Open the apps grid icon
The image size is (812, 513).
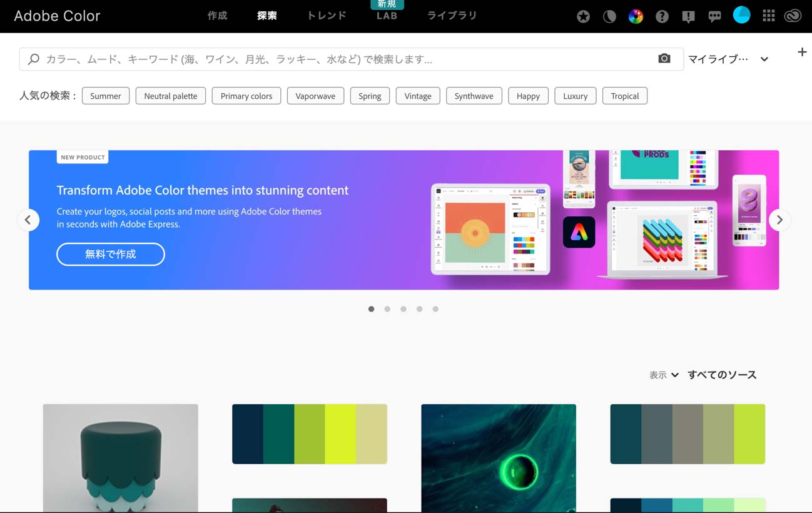pos(768,16)
